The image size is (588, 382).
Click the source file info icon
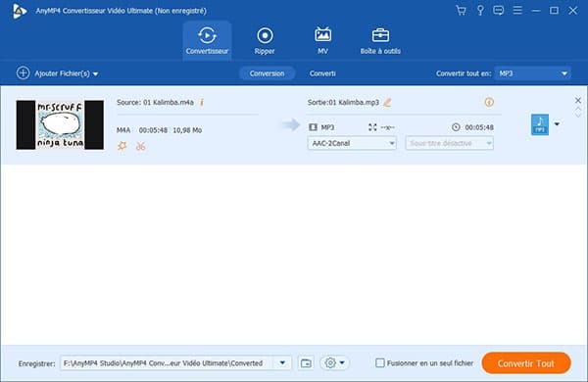click(x=202, y=102)
